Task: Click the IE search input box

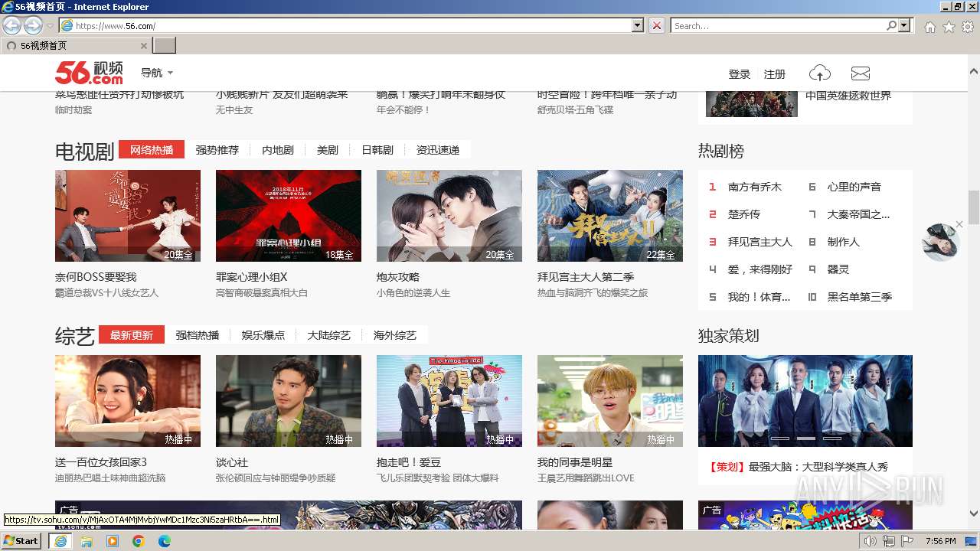Action: coord(777,25)
